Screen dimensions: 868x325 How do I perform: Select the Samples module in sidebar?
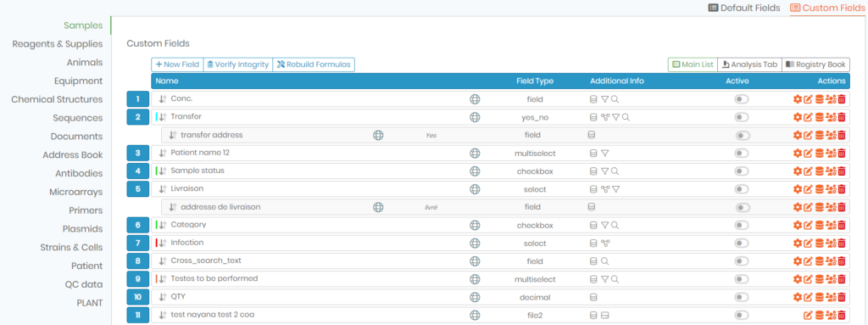pos(83,25)
